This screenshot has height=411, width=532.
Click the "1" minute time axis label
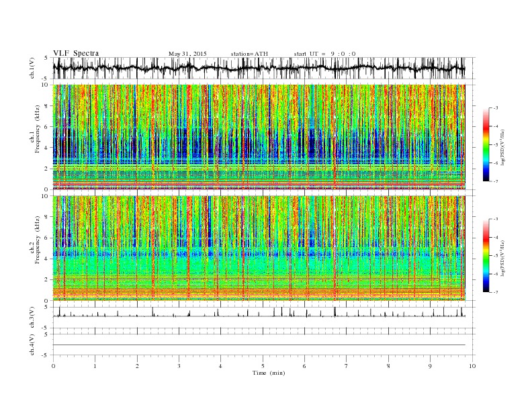point(95,366)
